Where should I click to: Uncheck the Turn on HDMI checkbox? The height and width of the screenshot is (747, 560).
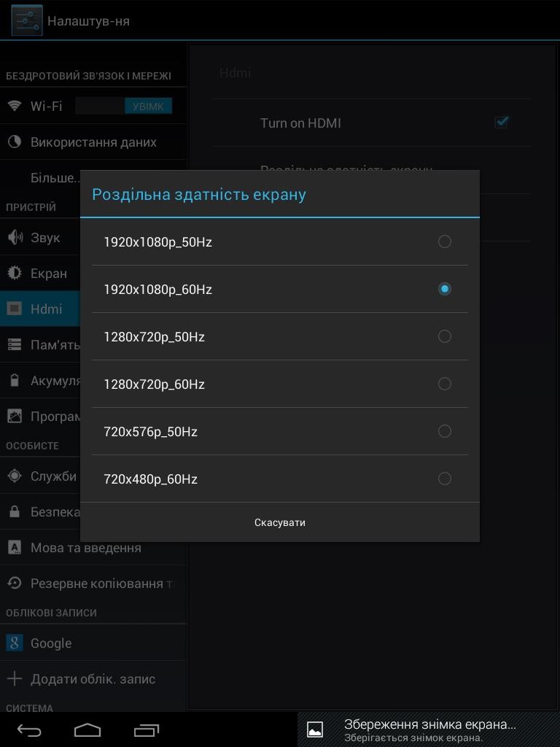[501, 123]
